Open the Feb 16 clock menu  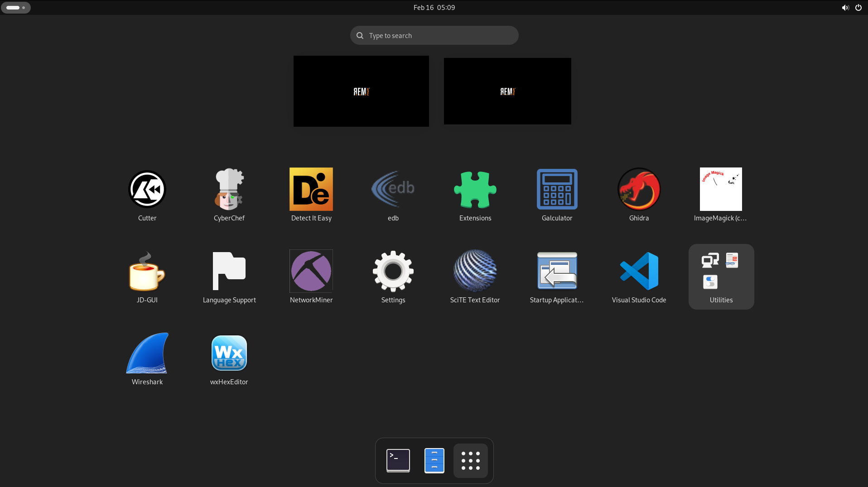[x=434, y=8]
